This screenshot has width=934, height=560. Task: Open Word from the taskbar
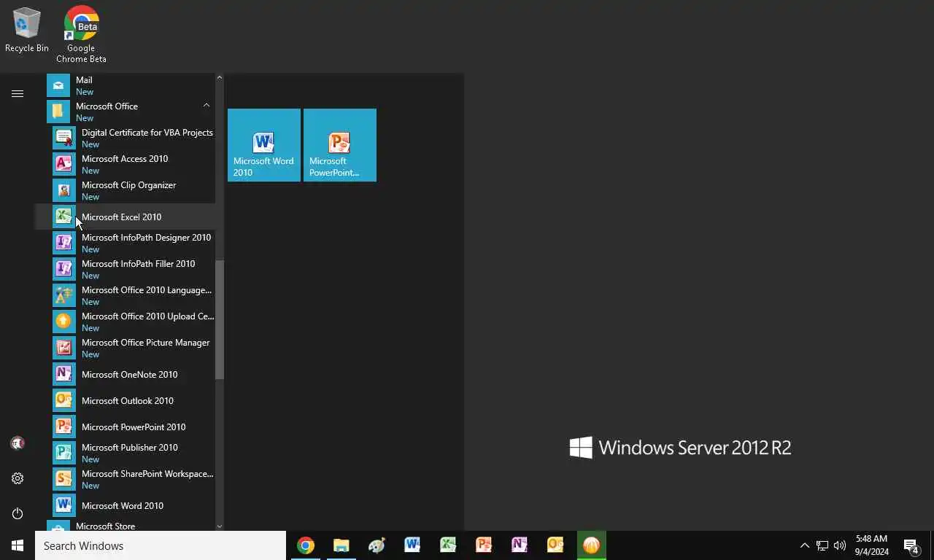[x=412, y=545]
